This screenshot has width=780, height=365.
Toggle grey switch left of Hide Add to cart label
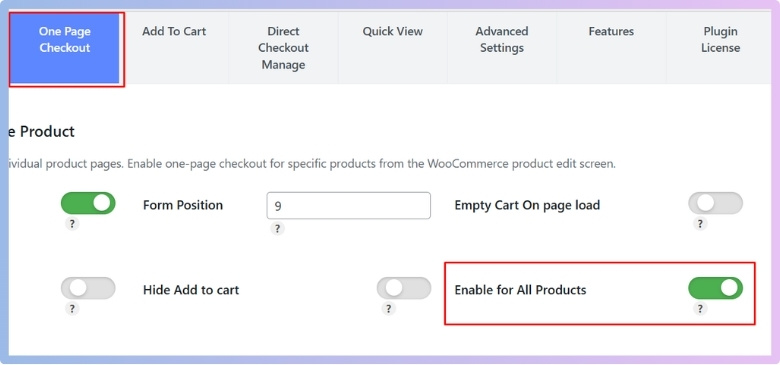[88, 288]
